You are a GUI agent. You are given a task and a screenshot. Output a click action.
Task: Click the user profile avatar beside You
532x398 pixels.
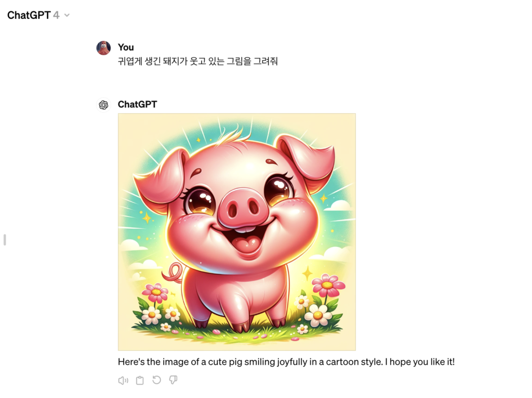click(x=103, y=48)
